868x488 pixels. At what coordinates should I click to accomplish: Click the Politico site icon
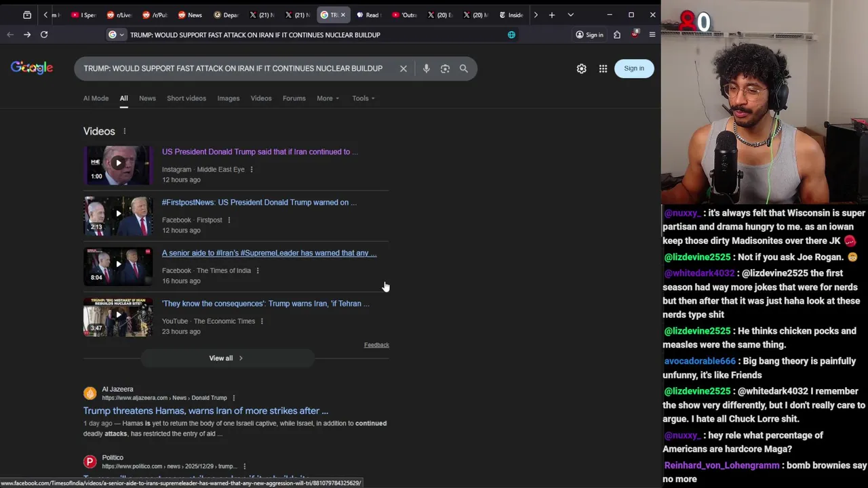[x=90, y=462]
